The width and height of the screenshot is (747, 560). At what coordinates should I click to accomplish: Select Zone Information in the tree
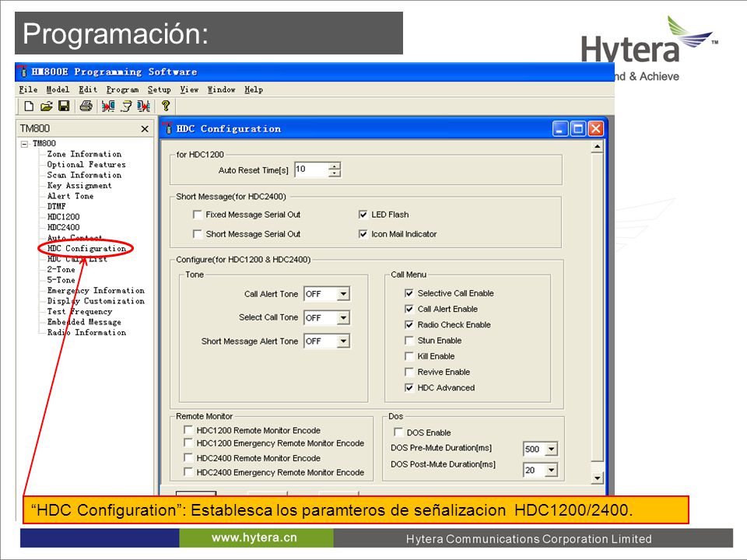tap(84, 154)
